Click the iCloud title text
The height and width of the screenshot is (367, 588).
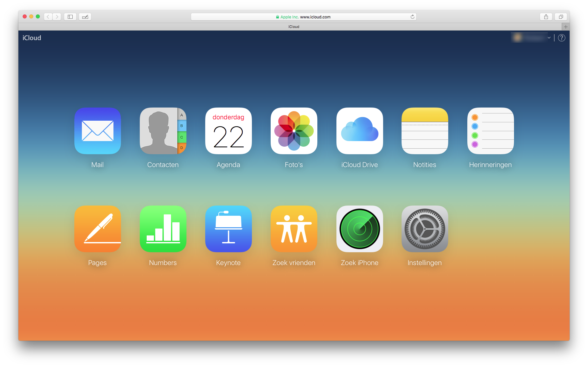pyautogui.click(x=32, y=38)
